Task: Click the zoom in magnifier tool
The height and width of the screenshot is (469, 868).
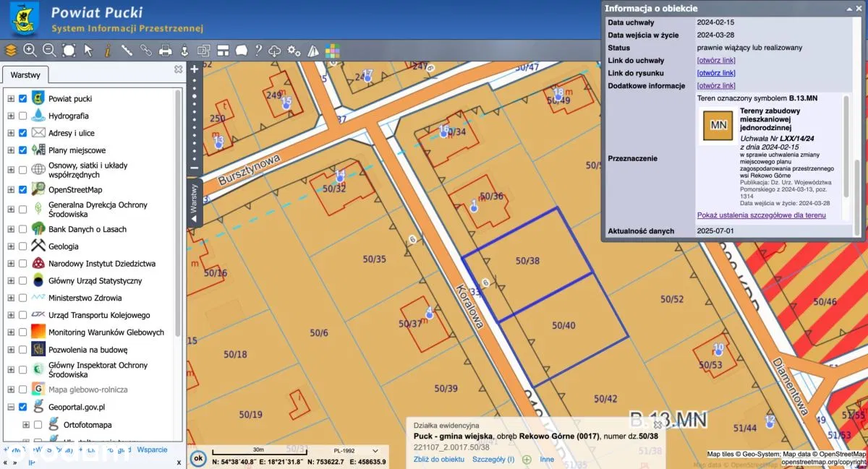Action: [30, 51]
